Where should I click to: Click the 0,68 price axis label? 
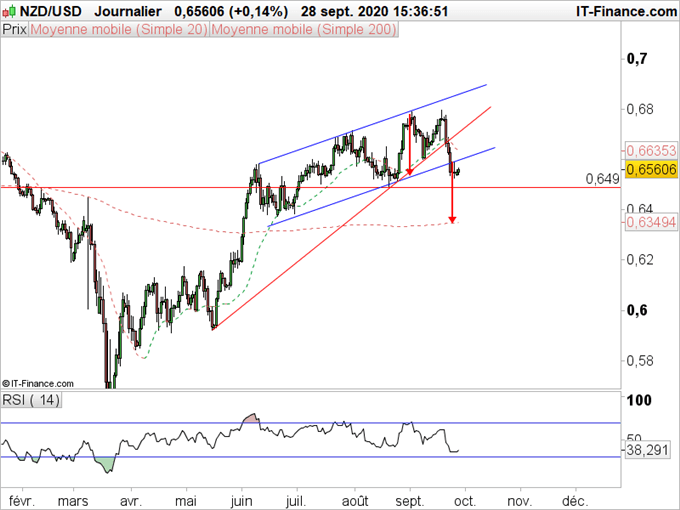point(640,109)
